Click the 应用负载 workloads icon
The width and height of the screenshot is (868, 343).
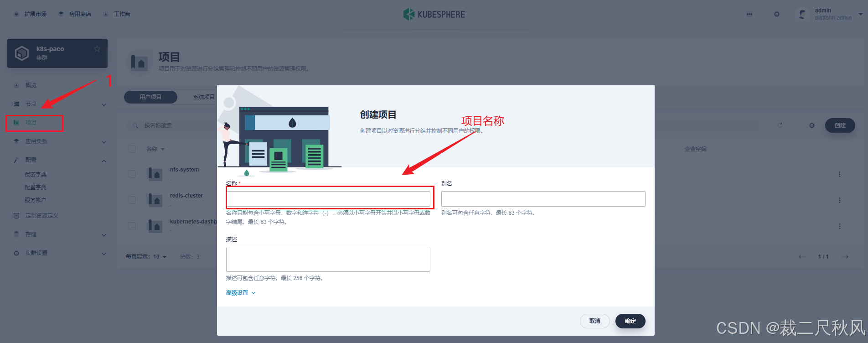[x=16, y=141]
